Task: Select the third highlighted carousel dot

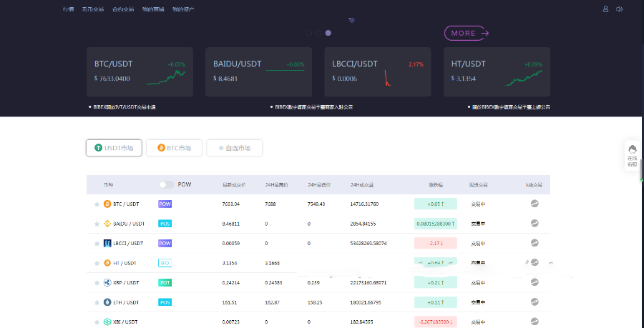Action: tap(328, 33)
